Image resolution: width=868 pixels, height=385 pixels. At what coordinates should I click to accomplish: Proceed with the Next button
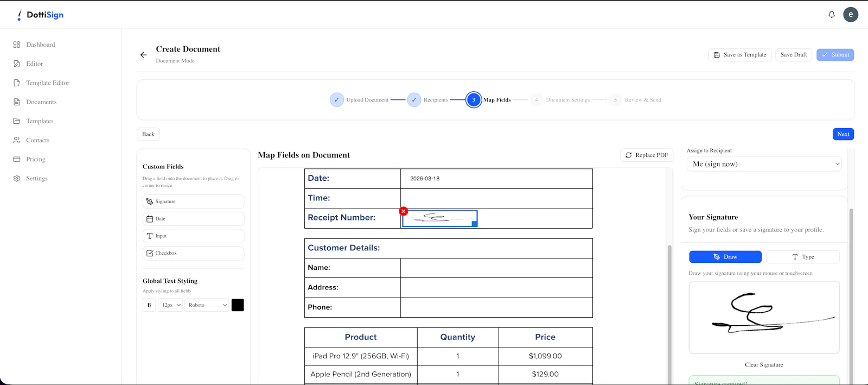pyautogui.click(x=843, y=134)
